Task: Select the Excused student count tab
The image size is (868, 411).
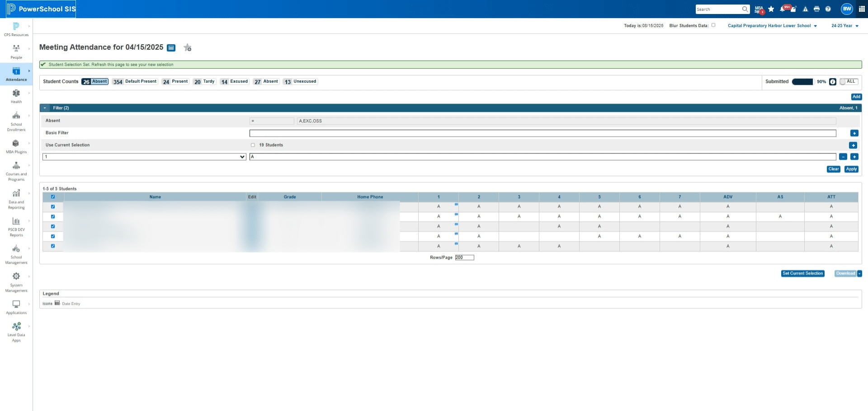Action: tap(234, 82)
